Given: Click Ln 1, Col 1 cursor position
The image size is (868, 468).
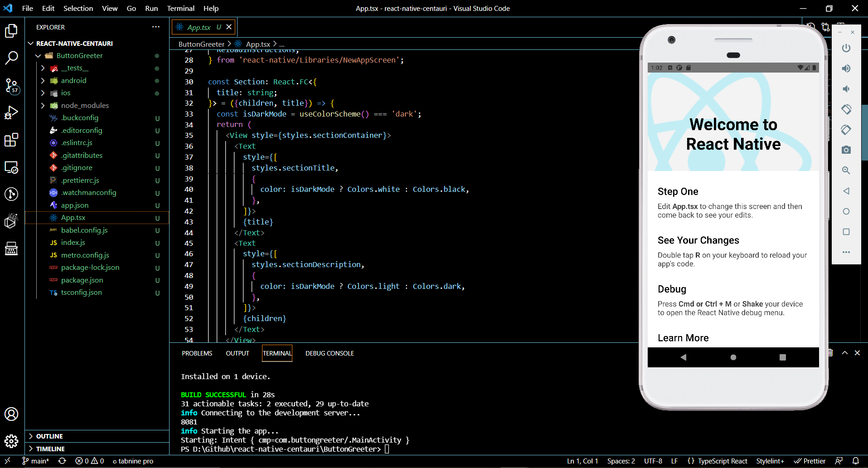Looking at the screenshot, I should (x=582, y=461).
